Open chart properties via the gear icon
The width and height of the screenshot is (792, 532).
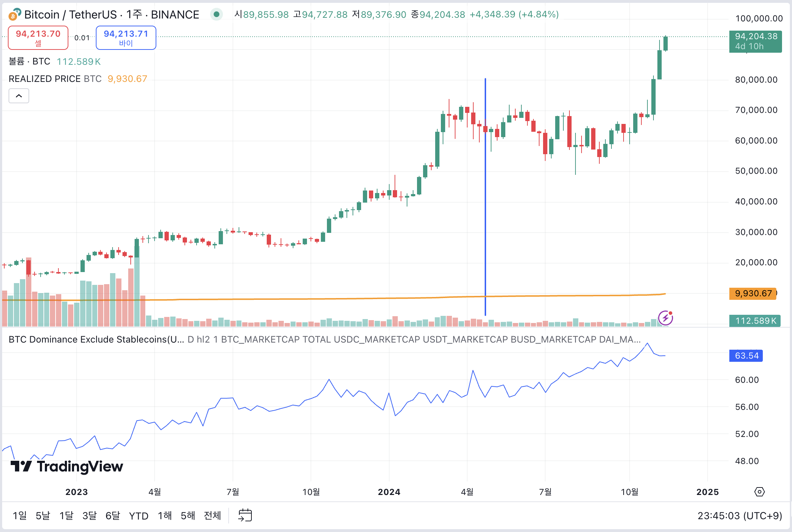click(x=759, y=492)
